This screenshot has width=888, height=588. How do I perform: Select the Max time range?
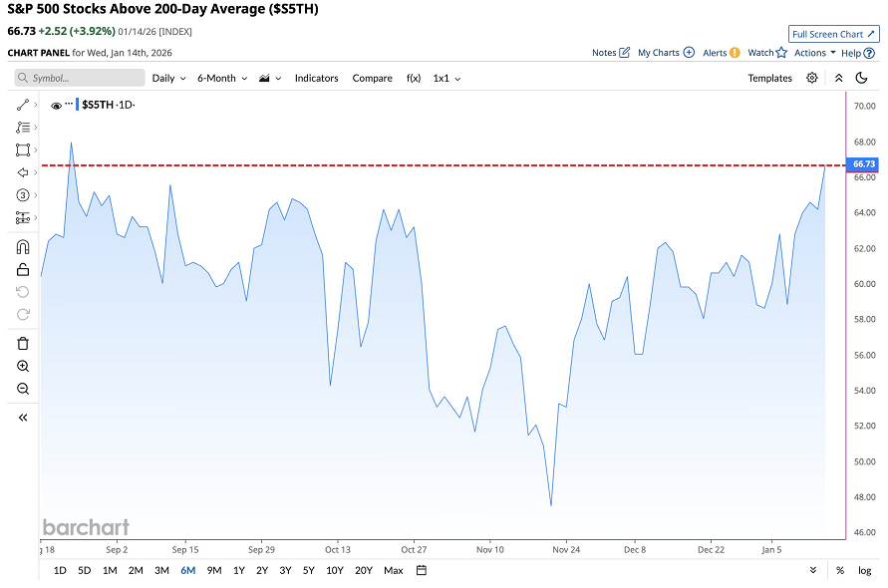[x=394, y=570]
